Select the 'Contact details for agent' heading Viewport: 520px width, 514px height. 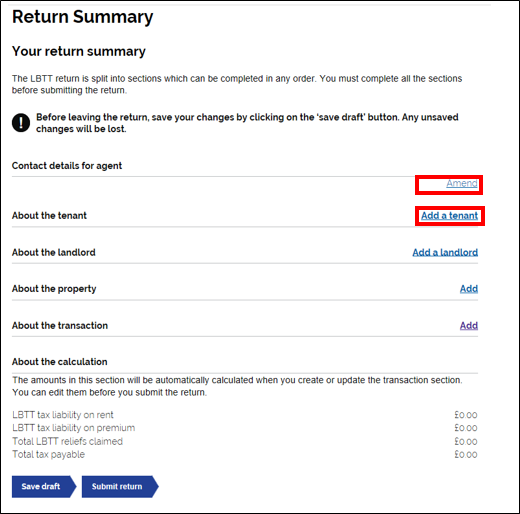coord(67,166)
